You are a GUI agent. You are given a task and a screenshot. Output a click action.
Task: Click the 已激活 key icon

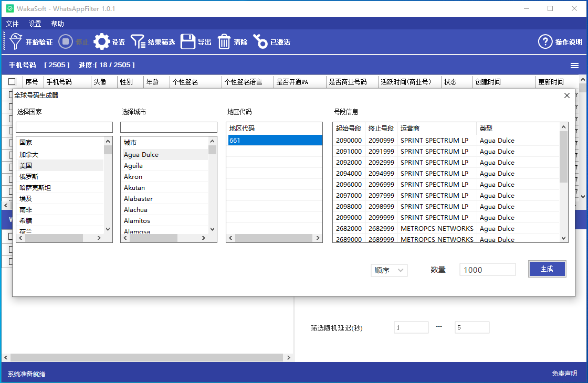coord(261,41)
